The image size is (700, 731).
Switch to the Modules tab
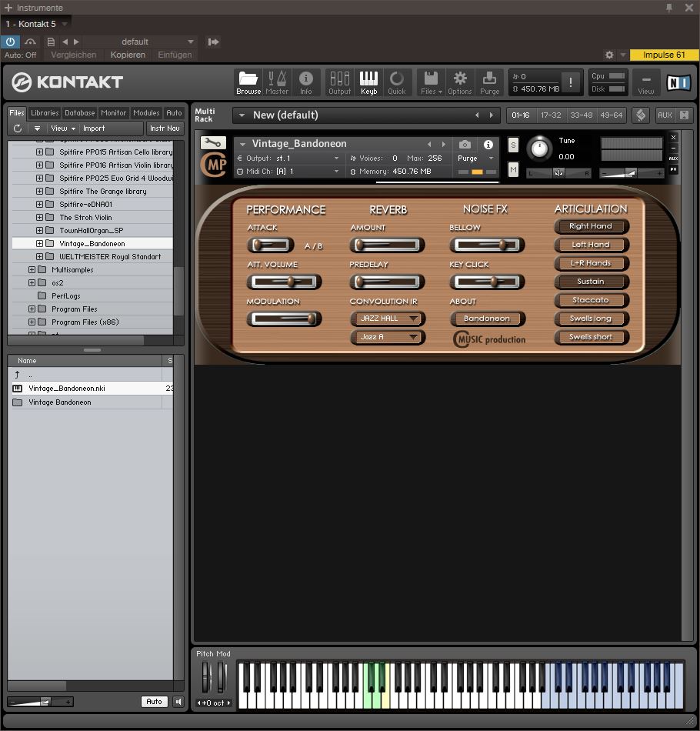coord(146,113)
